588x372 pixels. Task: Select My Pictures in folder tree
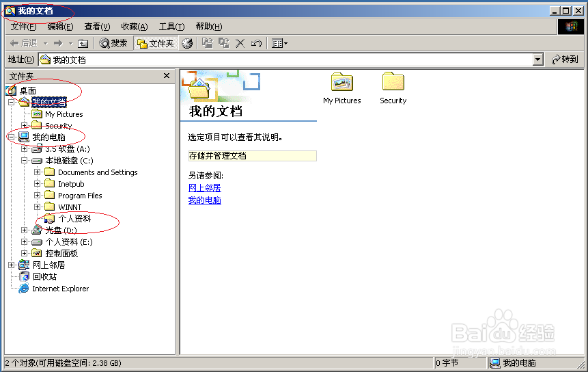64,114
